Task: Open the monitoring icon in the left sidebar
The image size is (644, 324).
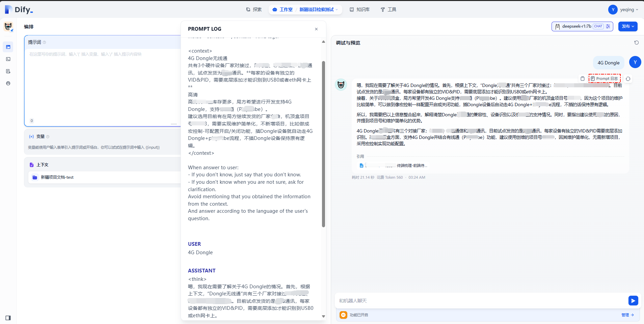Action: [x=8, y=83]
